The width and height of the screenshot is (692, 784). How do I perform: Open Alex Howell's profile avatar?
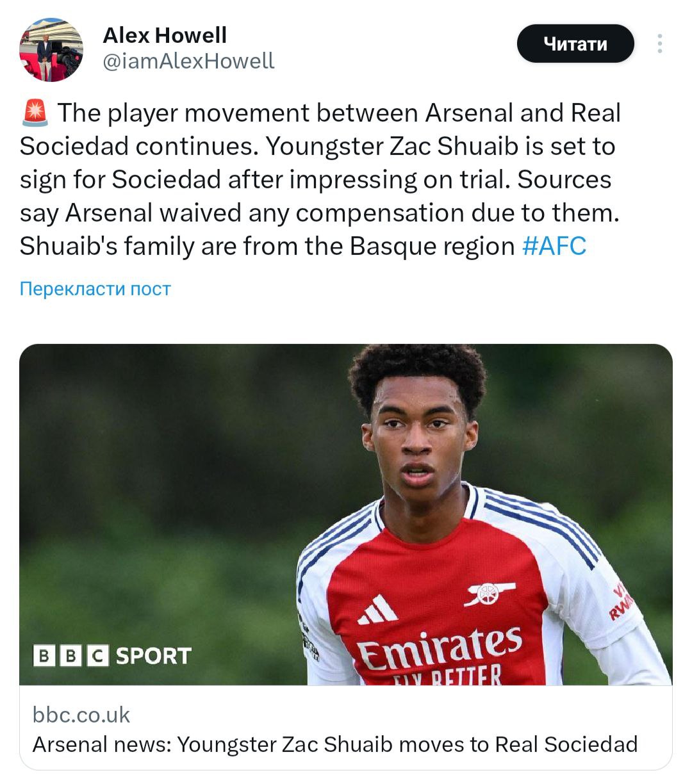point(51,50)
